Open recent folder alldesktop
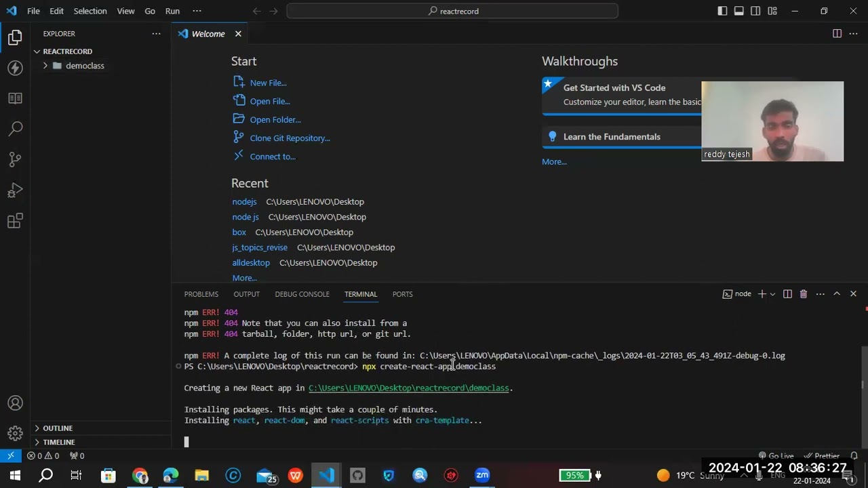868x488 pixels. click(x=251, y=263)
